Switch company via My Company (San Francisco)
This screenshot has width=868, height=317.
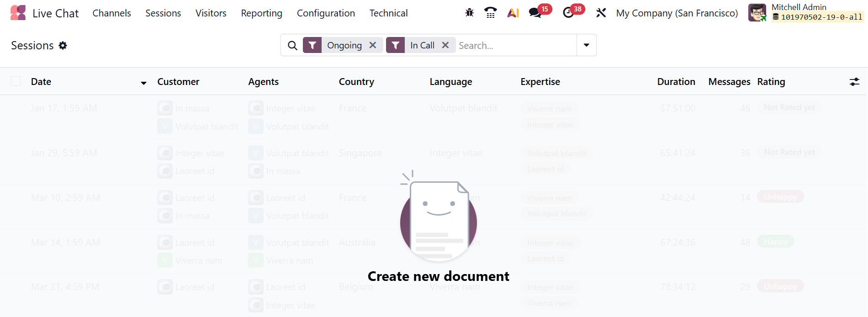pyautogui.click(x=677, y=13)
